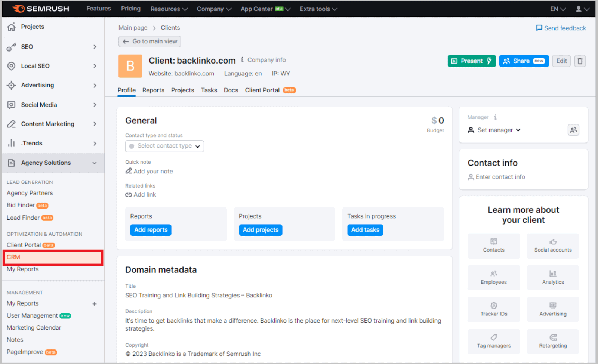598x364 pixels.
Task: Open Social accounts tile
Action: (x=553, y=246)
